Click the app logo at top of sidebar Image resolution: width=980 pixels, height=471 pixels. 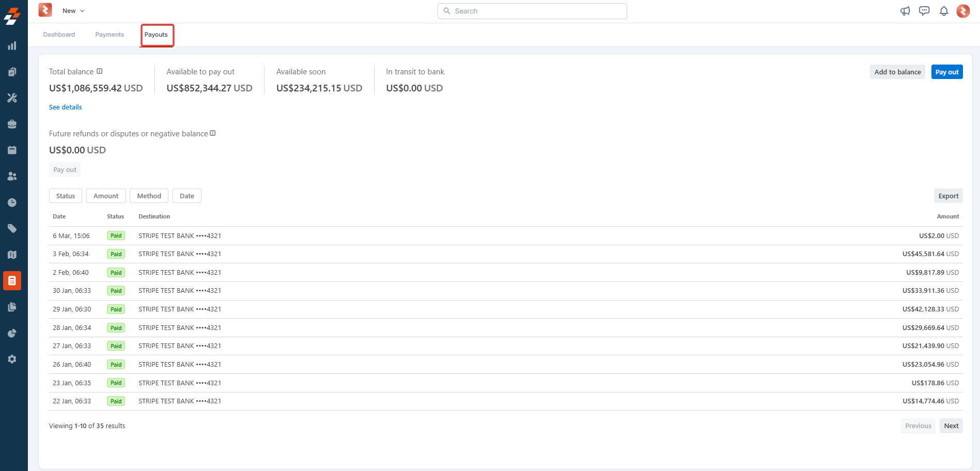tap(12, 16)
